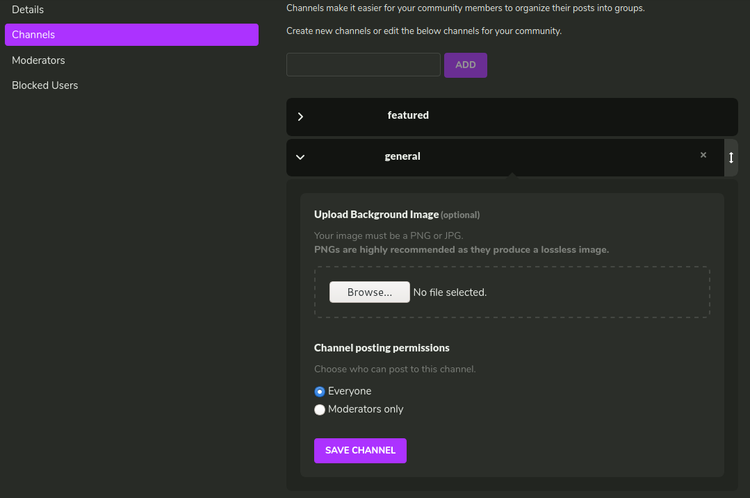Click the 'Everyone' radio label text
This screenshot has width=750, height=498.
click(350, 391)
